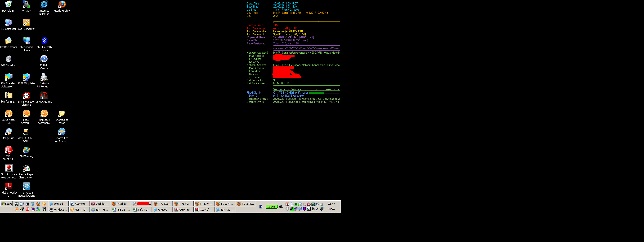
Task: Select the AT&T Global Network Client icon
Action: (26, 187)
